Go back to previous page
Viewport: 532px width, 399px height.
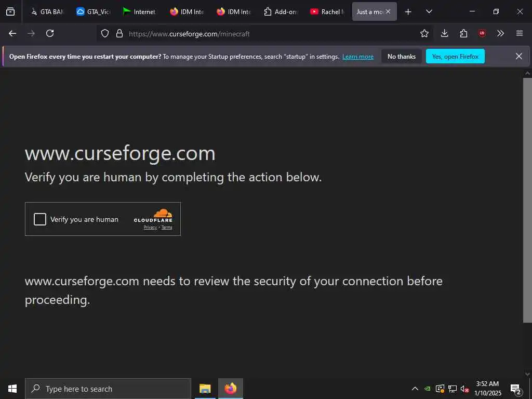click(12, 33)
